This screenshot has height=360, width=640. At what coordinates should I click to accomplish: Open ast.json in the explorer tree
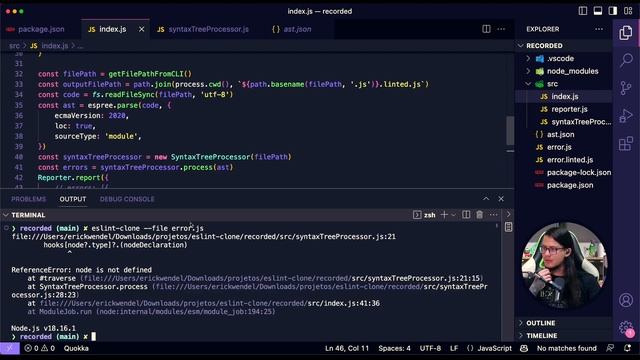point(563,134)
